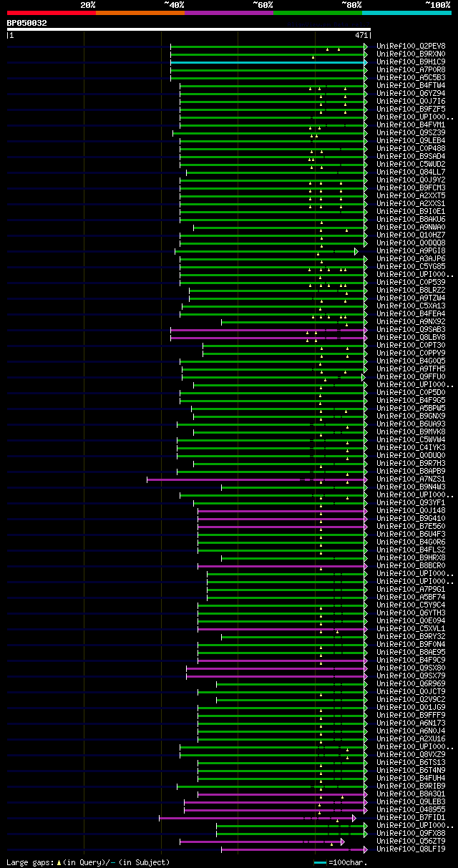This screenshot has height=868, width=458.
Task: Open hit UniRef100_B4FTW4
Action: pos(411,86)
